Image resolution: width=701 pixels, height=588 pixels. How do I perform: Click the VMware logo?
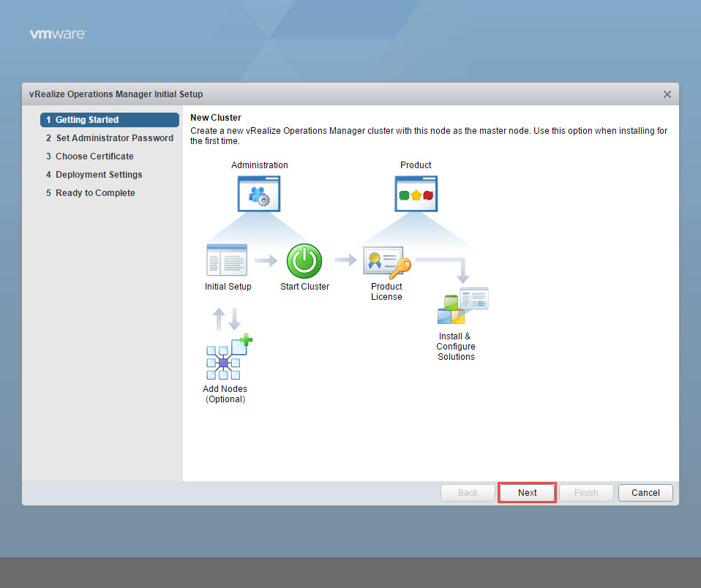coord(58,34)
